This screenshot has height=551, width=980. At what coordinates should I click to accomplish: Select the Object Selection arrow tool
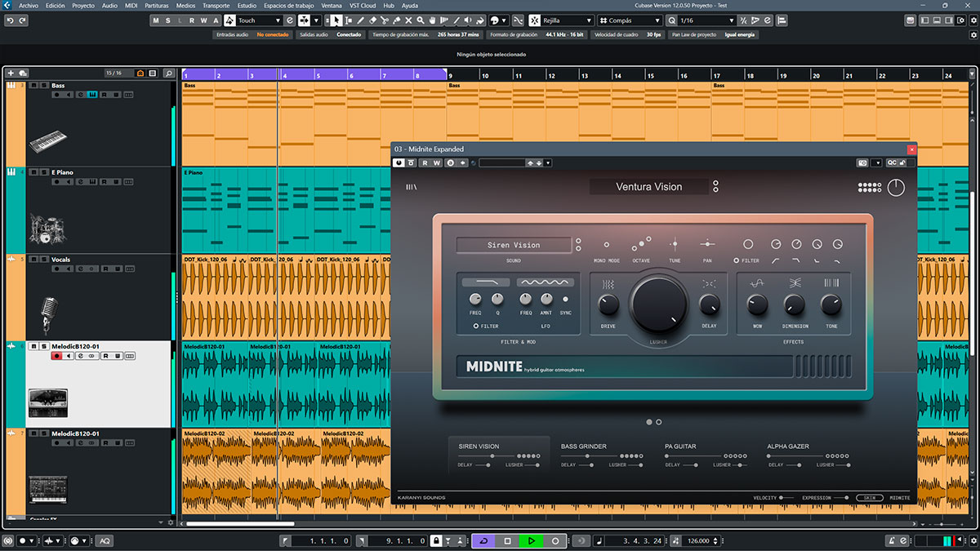[336, 20]
